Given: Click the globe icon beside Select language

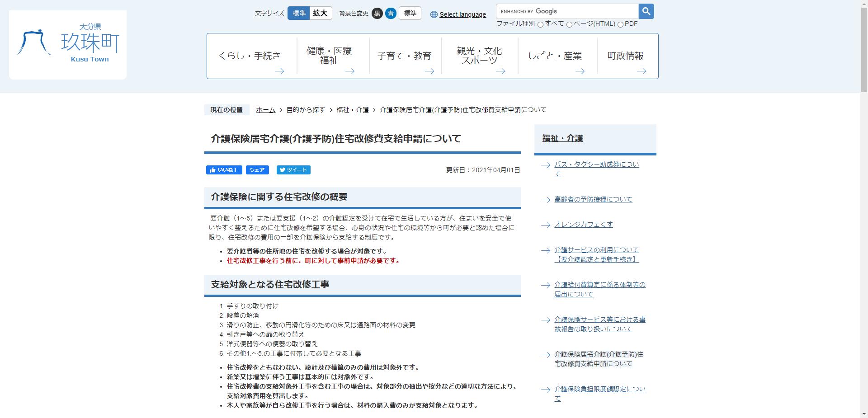Looking at the screenshot, I should [433, 14].
